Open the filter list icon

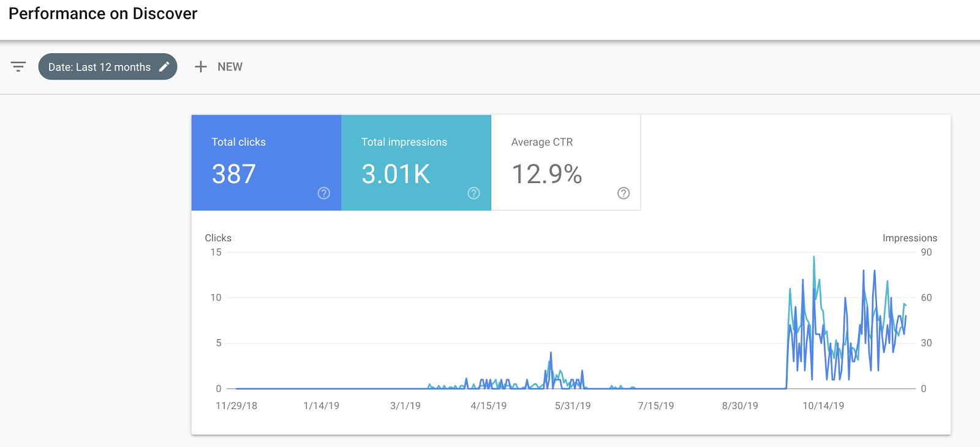click(x=18, y=67)
